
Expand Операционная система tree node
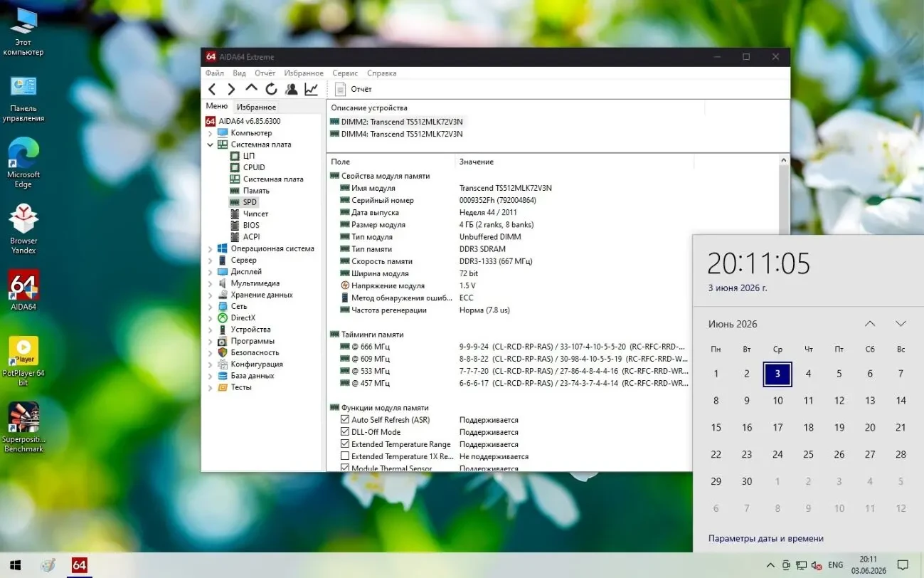click(x=210, y=249)
